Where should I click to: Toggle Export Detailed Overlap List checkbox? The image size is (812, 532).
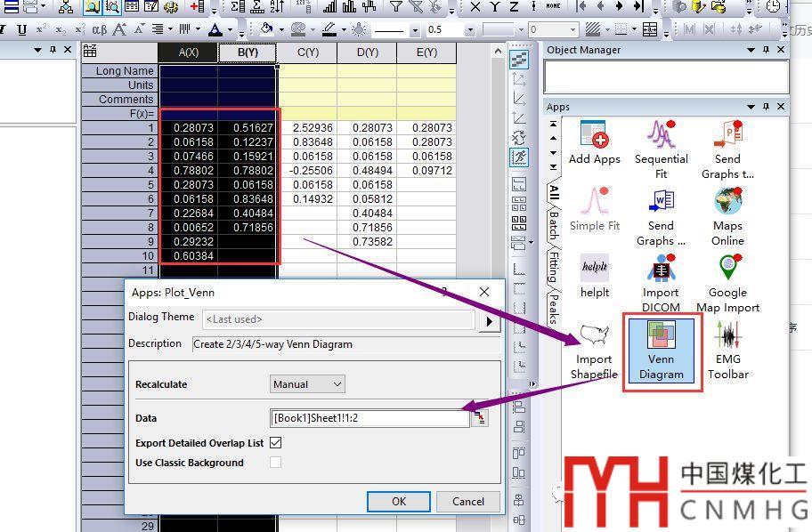[x=275, y=442]
